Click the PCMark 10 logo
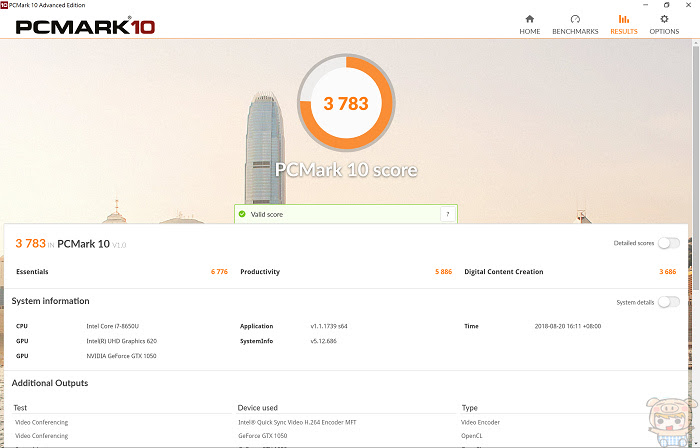 point(85,26)
